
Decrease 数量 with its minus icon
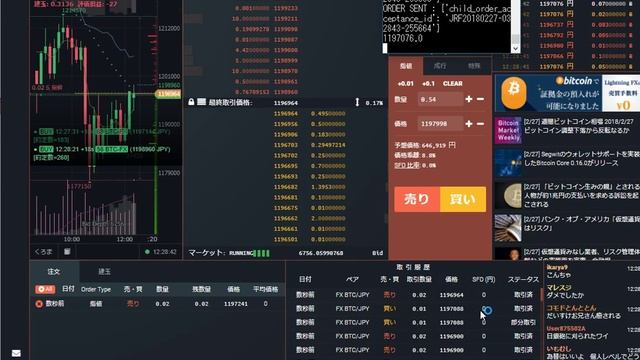(480, 99)
